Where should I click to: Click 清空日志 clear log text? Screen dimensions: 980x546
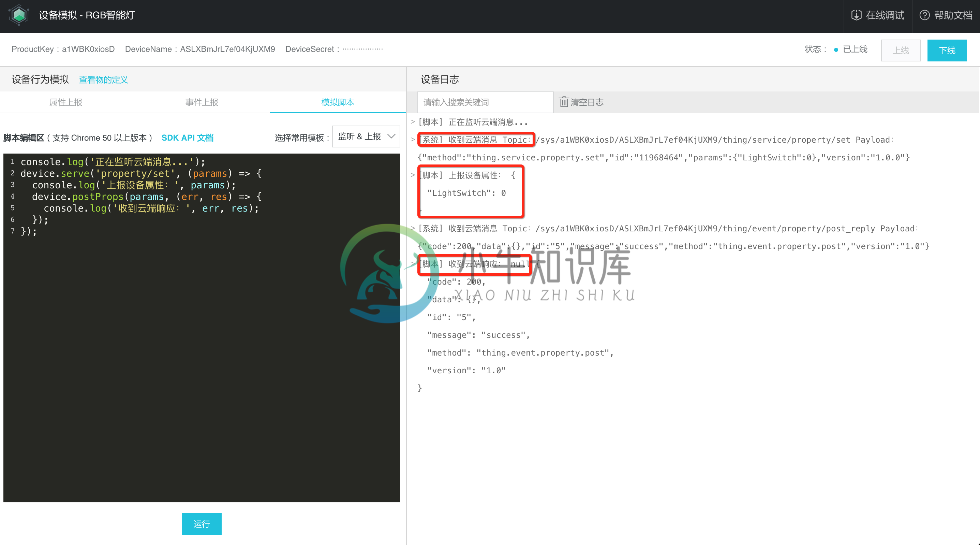pyautogui.click(x=587, y=102)
